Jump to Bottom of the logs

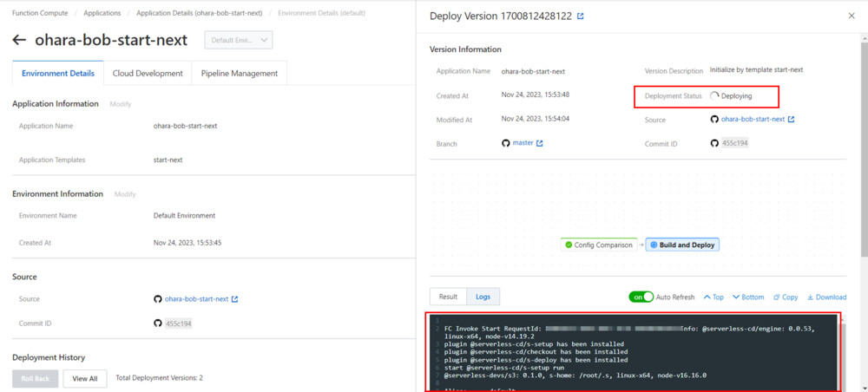click(x=748, y=297)
